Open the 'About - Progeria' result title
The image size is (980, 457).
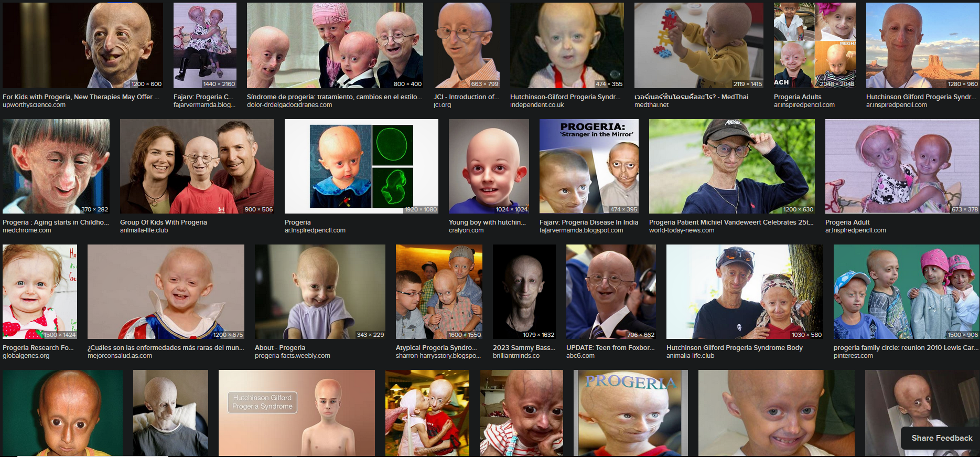coord(280,348)
